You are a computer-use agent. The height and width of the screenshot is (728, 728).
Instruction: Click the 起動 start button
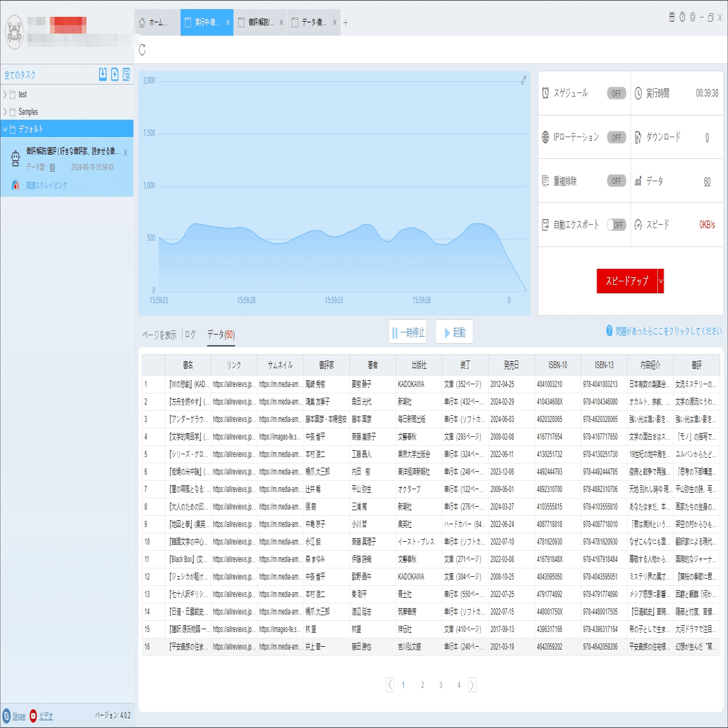[454, 332]
